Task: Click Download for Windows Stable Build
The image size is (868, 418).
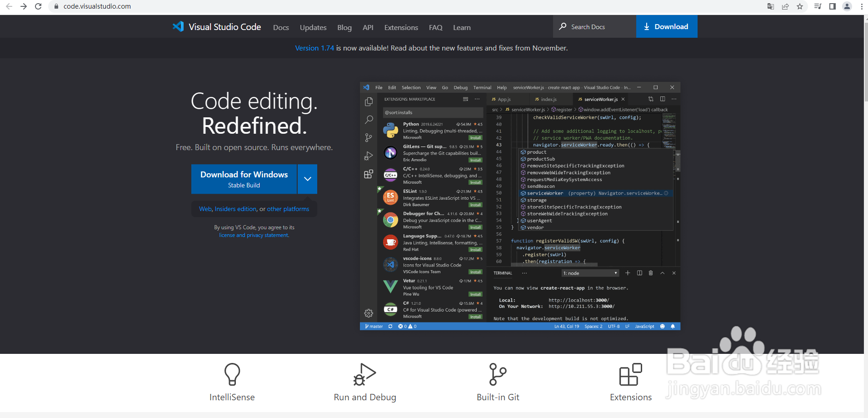Action: 244,179
